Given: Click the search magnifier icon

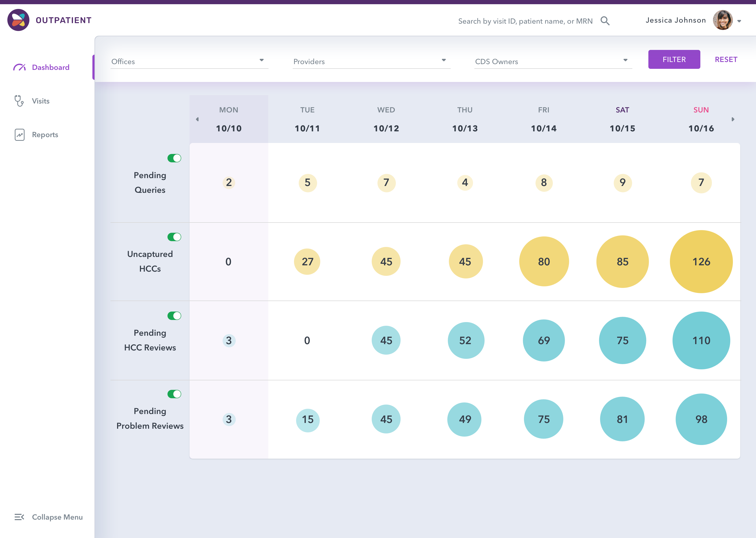Looking at the screenshot, I should (x=605, y=21).
